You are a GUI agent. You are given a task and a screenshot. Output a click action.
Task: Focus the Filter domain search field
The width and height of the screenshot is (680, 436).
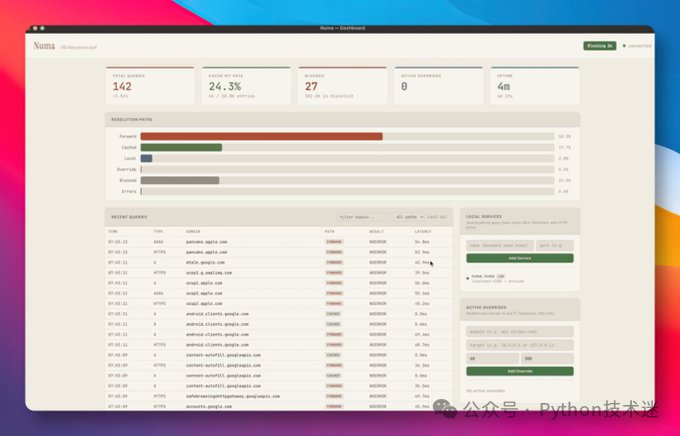[363, 217]
